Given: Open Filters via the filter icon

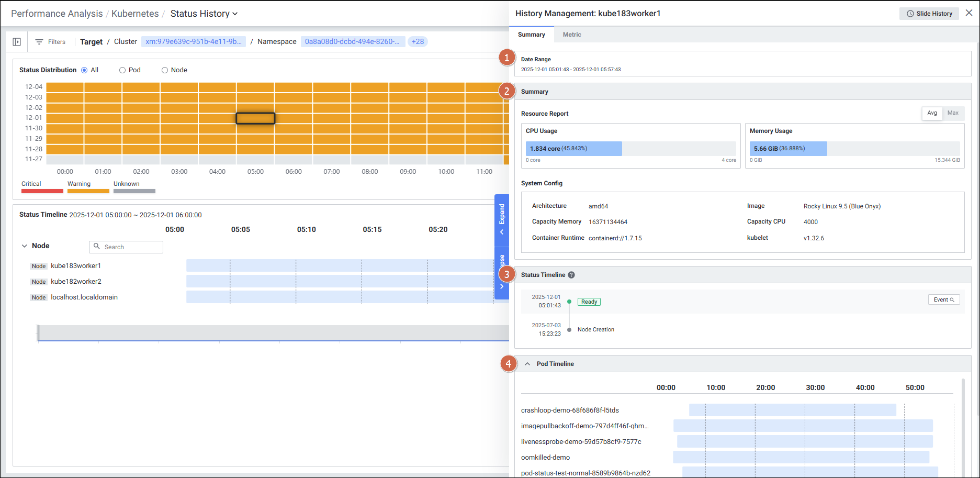Looking at the screenshot, I should click(x=39, y=42).
